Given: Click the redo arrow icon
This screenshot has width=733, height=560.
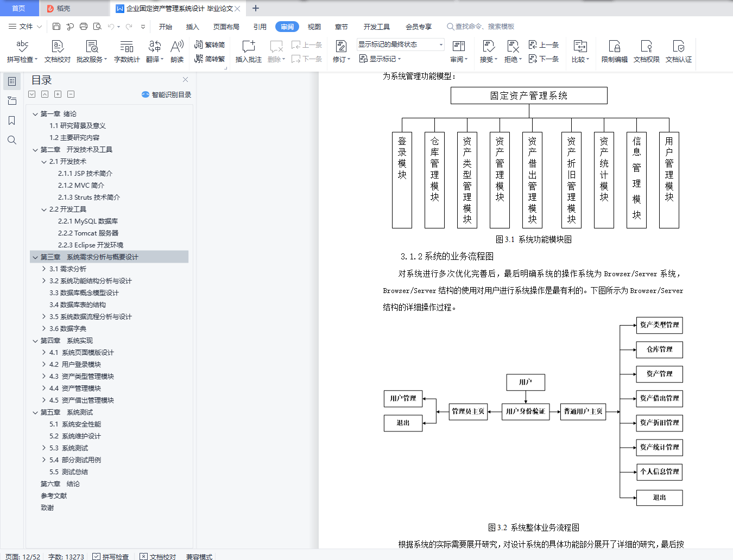Looking at the screenshot, I should [129, 27].
